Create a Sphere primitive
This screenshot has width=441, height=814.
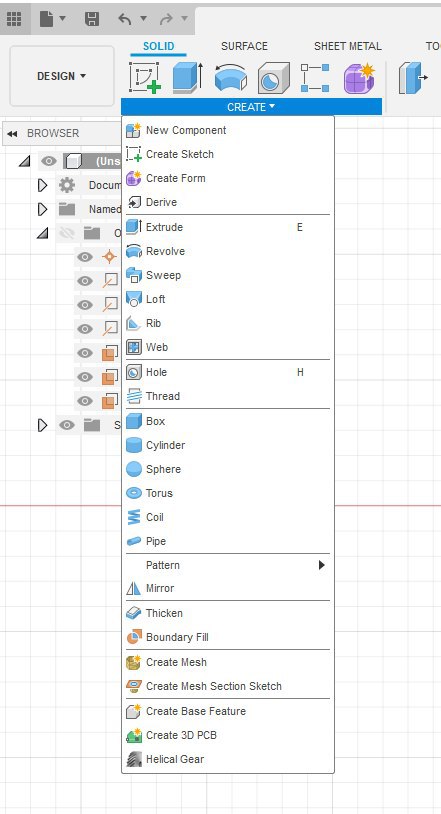click(228, 469)
